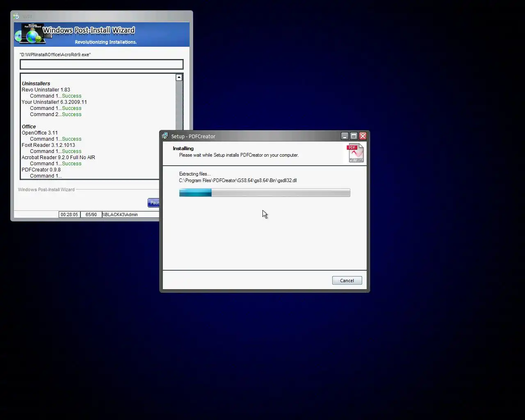Click the 'Uninstallers' category heading
The height and width of the screenshot is (420, 525).
(36, 84)
